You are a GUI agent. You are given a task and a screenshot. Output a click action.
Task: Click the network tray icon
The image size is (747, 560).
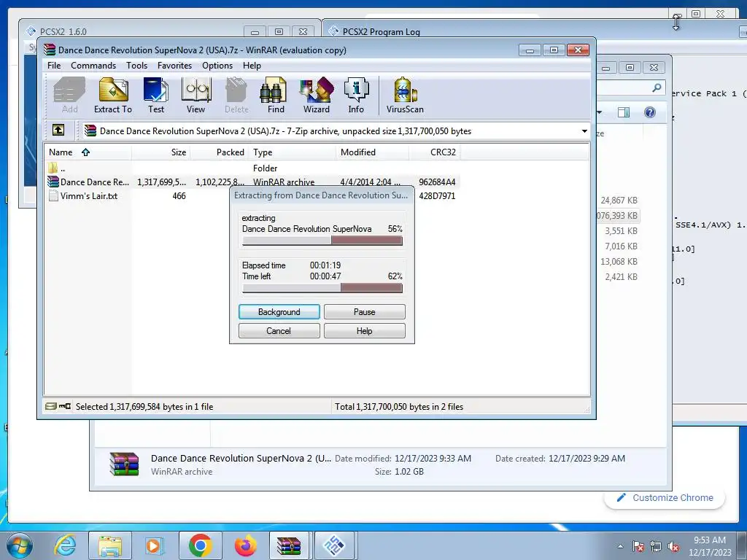tap(656, 547)
